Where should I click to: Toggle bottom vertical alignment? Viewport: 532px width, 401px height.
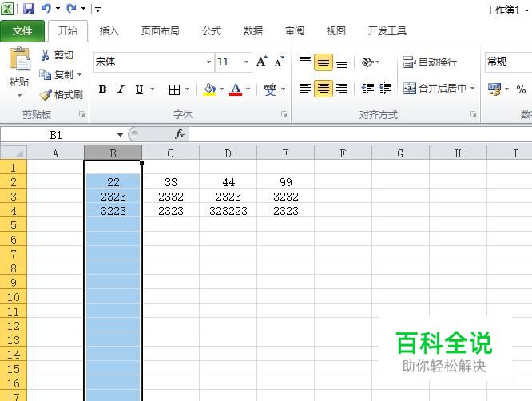click(342, 62)
